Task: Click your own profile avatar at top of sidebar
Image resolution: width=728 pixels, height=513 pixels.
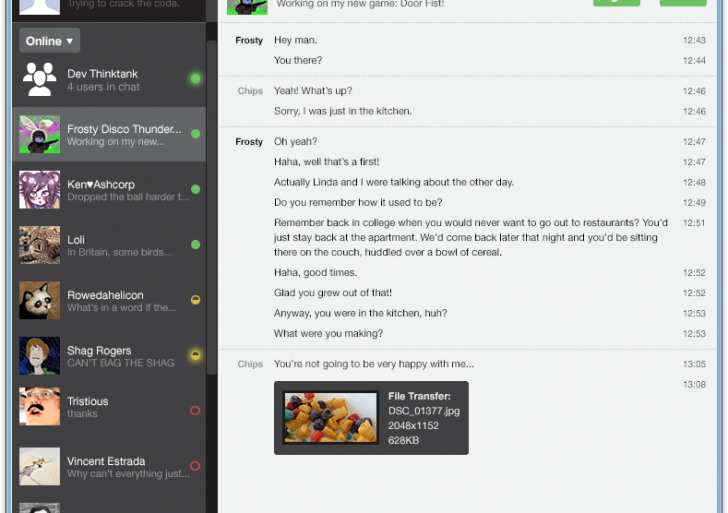Action: (x=39, y=7)
